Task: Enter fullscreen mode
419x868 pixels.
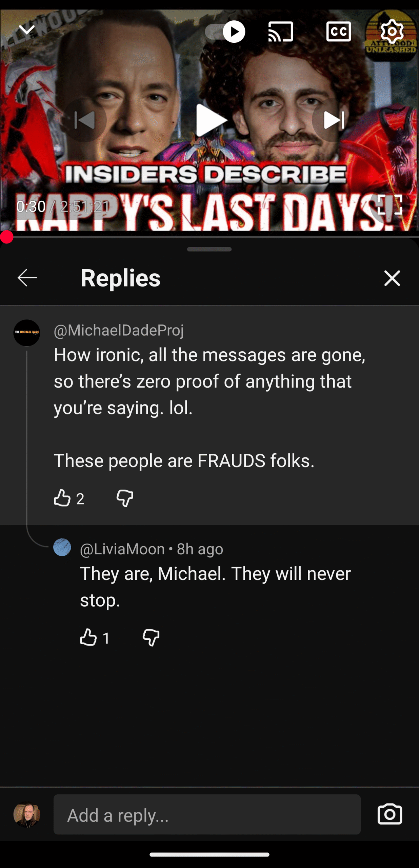Action: [390, 204]
